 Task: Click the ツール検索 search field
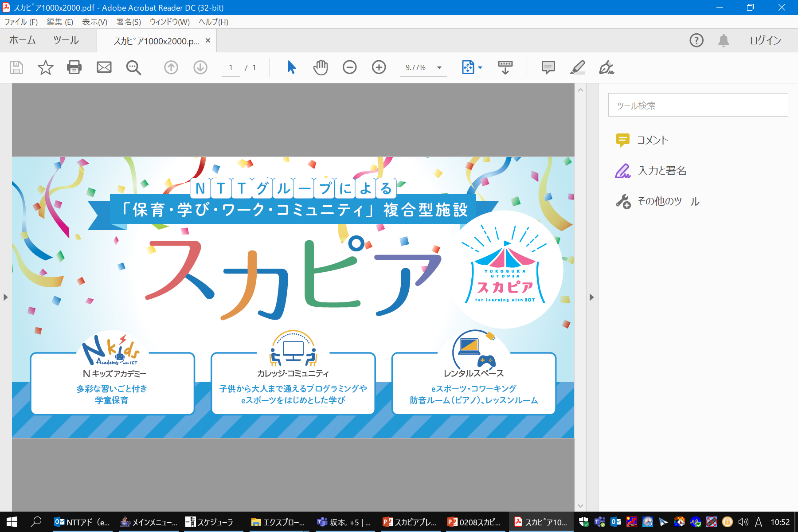pyautogui.click(x=698, y=105)
